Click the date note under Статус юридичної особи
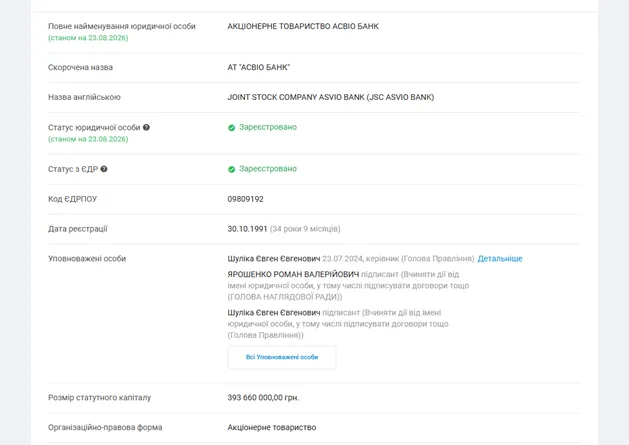 coord(88,139)
